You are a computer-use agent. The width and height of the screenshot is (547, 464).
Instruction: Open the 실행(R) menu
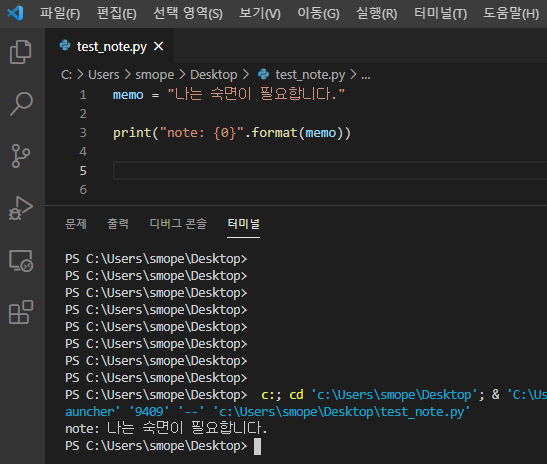pyautogui.click(x=376, y=14)
